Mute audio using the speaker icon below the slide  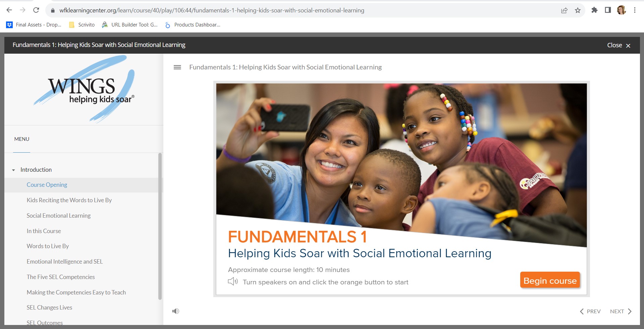tap(176, 311)
